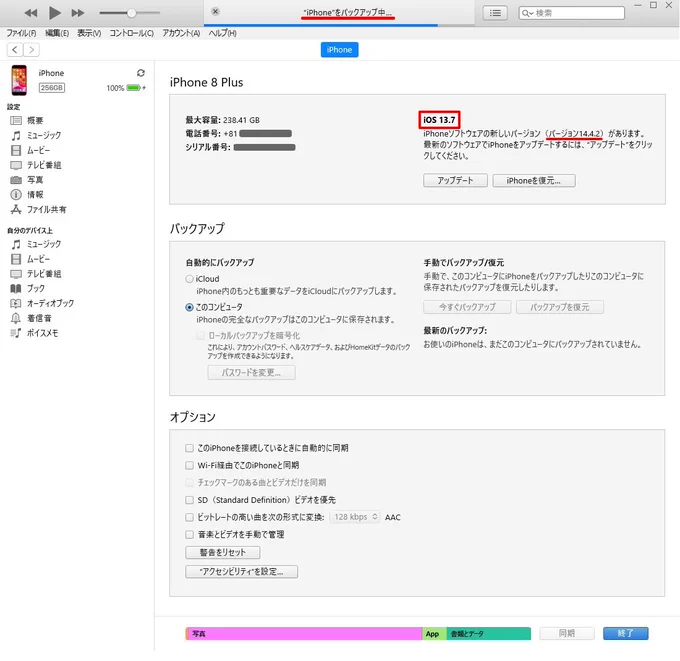Screen dimensions: 680x661
Task: Click the 256GB capacity badge
Action: tap(52, 88)
